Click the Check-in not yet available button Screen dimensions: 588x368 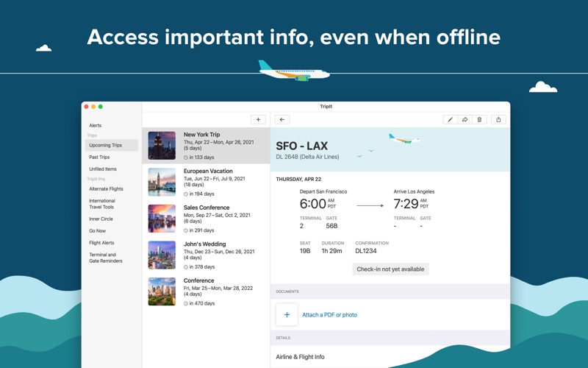[x=390, y=269]
